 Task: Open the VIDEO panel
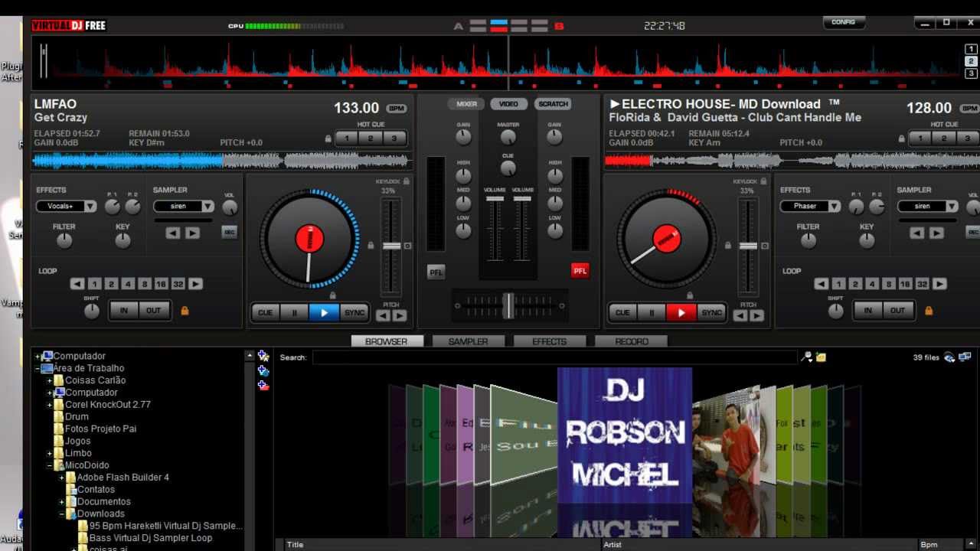click(509, 104)
